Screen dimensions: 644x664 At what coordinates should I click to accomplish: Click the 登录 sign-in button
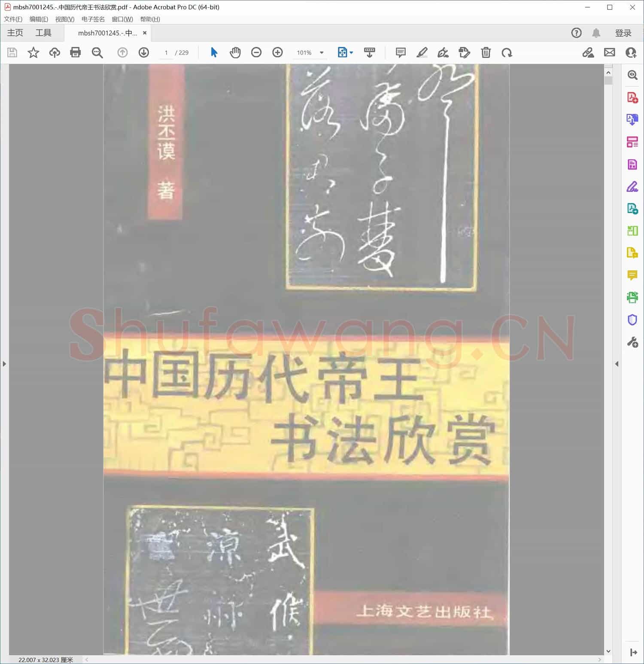tap(623, 33)
